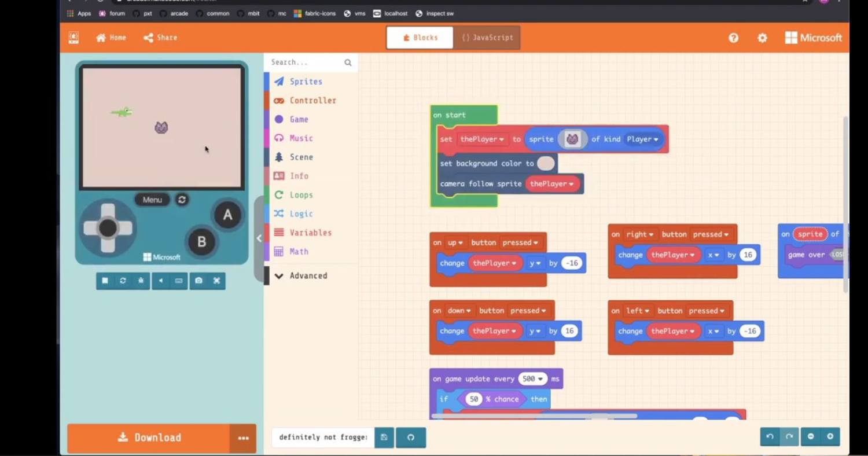Open the Music block category
This screenshot has width=868, height=456.
point(311,138)
